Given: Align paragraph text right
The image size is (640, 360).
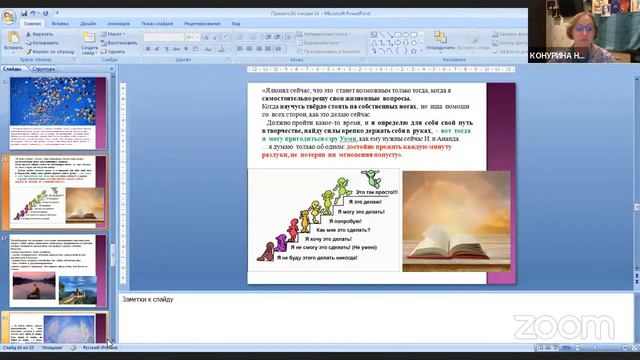Looking at the screenshot, I should point(259,49).
